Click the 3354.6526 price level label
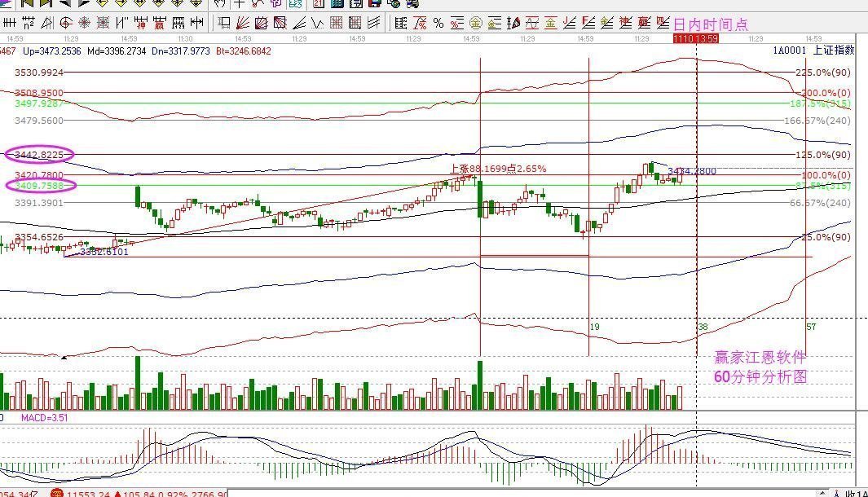 [x=39, y=237]
